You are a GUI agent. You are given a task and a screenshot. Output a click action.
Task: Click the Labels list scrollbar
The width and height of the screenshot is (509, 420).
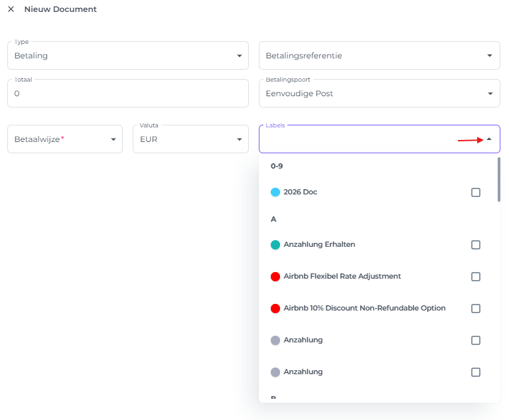[x=498, y=179]
